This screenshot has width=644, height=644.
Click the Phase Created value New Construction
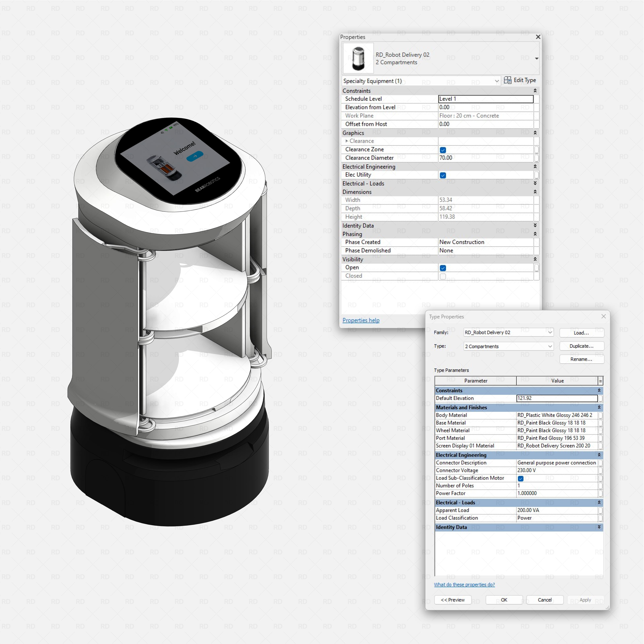(486, 242)
